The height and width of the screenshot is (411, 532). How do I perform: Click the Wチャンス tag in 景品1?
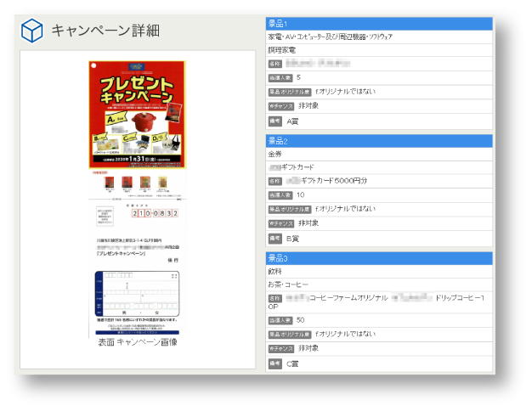click(x=280, y=106)
